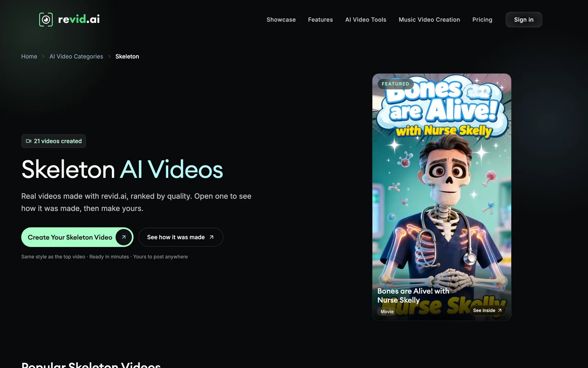
Task: Click the arrow icon in Create Your Skeleton Video
Action: (124, 237)
